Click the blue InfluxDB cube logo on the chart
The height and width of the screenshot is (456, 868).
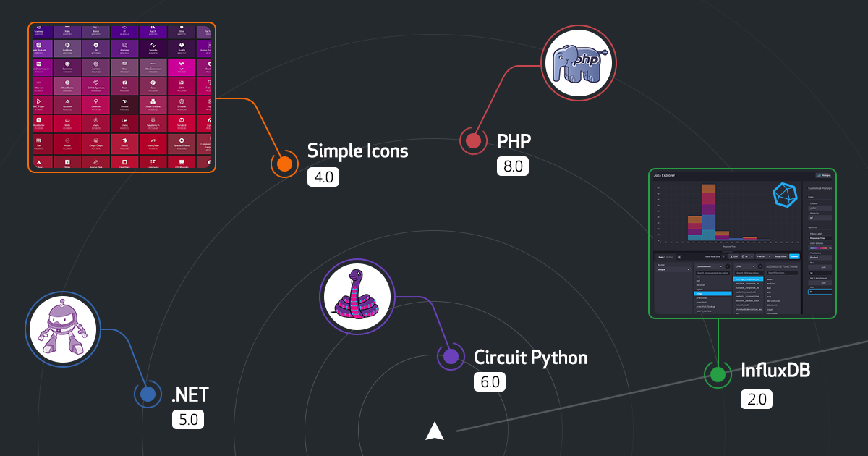(785, 194)
